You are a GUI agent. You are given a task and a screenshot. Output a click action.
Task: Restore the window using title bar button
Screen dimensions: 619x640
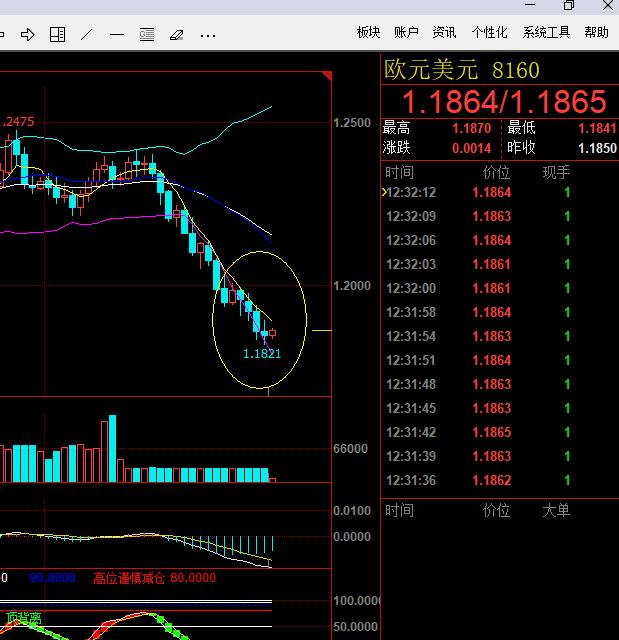[569, 6]
